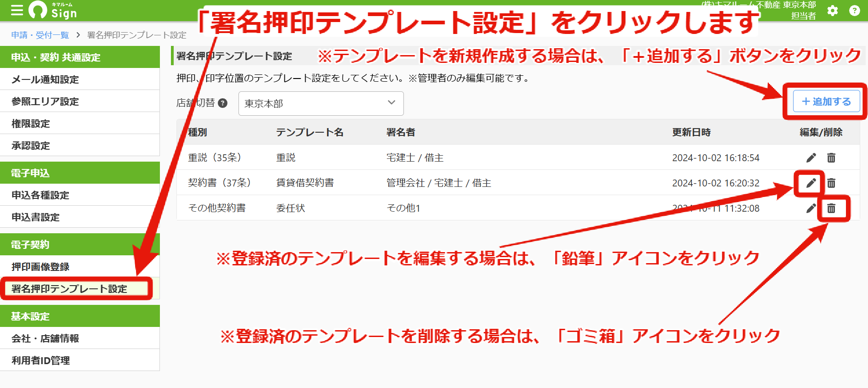868x388 pixels.
Task: Click the 基本設定 section header
Action: pyautogui.click(x=80, y=316)
